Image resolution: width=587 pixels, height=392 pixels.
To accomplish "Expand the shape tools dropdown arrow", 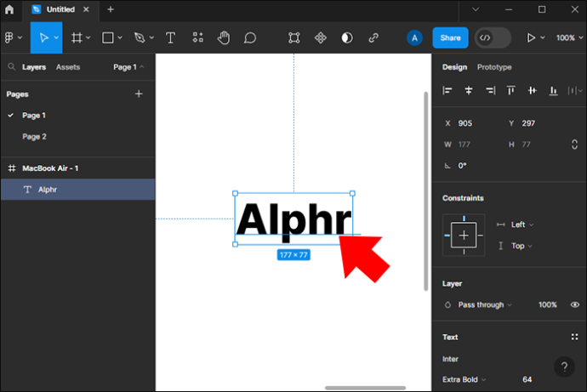I will [x=120, y=37].
